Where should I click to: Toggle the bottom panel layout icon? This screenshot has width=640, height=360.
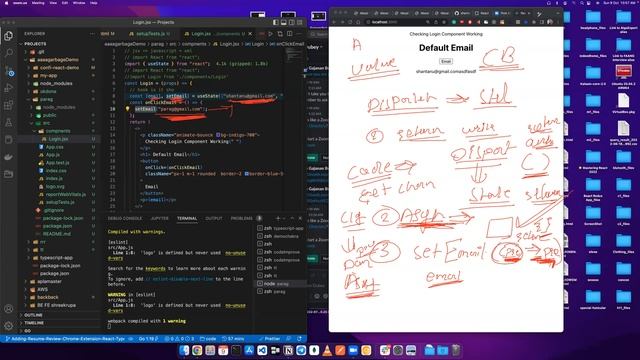pyautogui.click(x=284, y=22)
